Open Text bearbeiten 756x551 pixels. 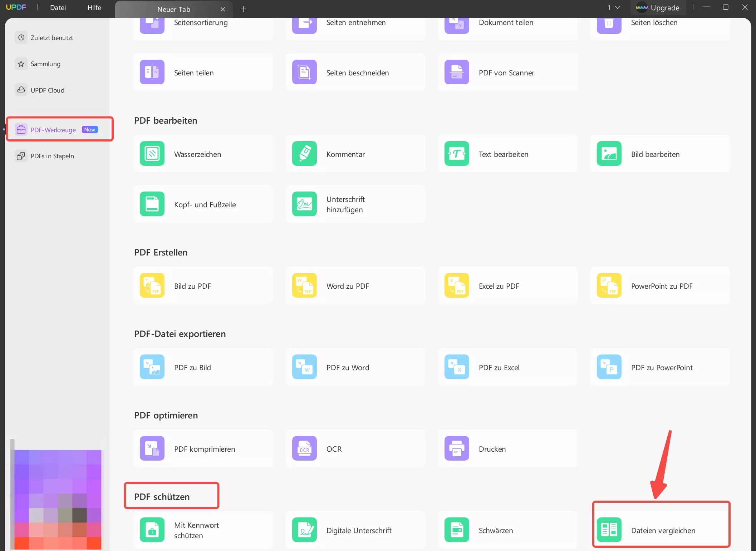coord(507,154)
